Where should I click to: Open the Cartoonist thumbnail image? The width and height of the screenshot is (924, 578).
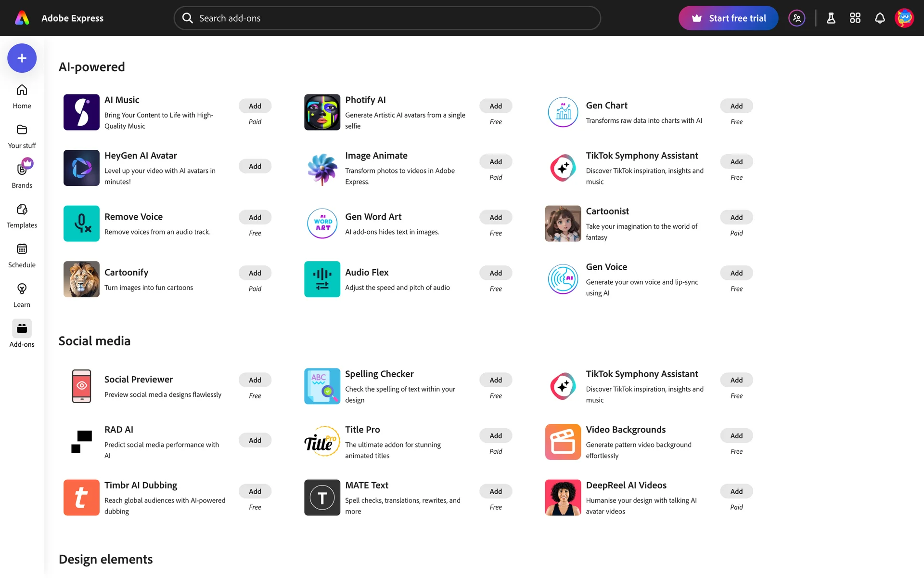pyautogui.click(x=563, y=223)
